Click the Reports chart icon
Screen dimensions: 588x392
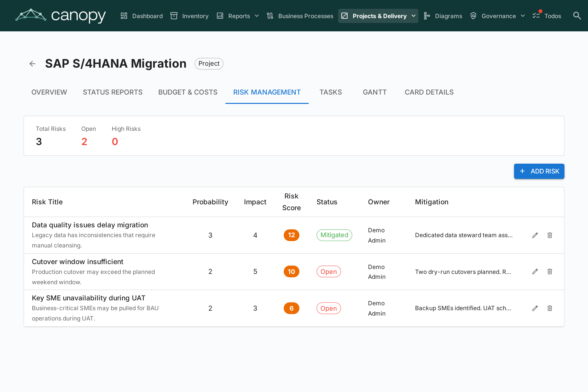[220, 16]
